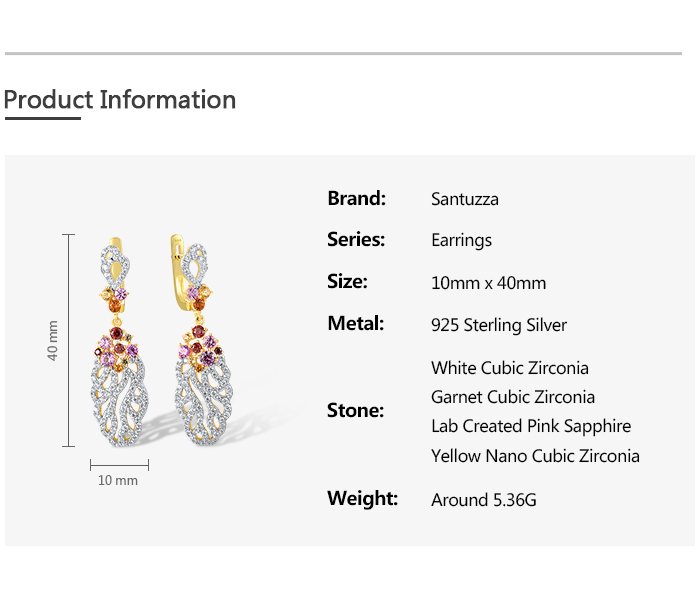Select Lab Created Pink Sapphire entry

530,426
